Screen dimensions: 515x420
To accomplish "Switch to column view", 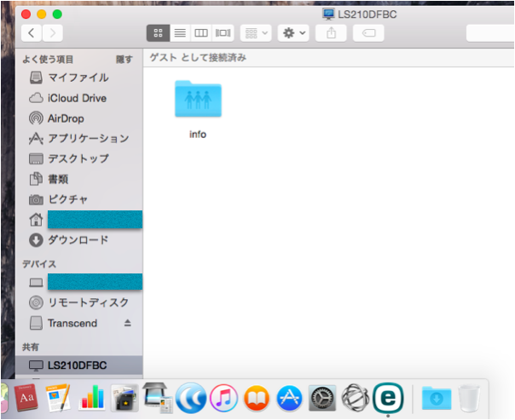I will coord(201,33).
